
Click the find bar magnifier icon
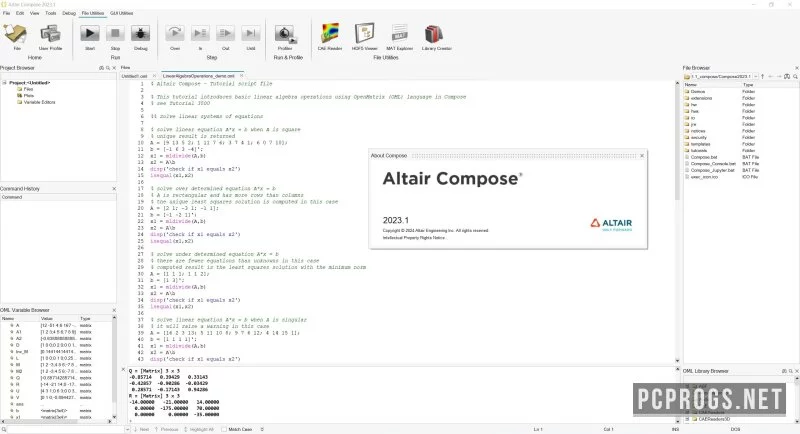click(x=3, y=429)
